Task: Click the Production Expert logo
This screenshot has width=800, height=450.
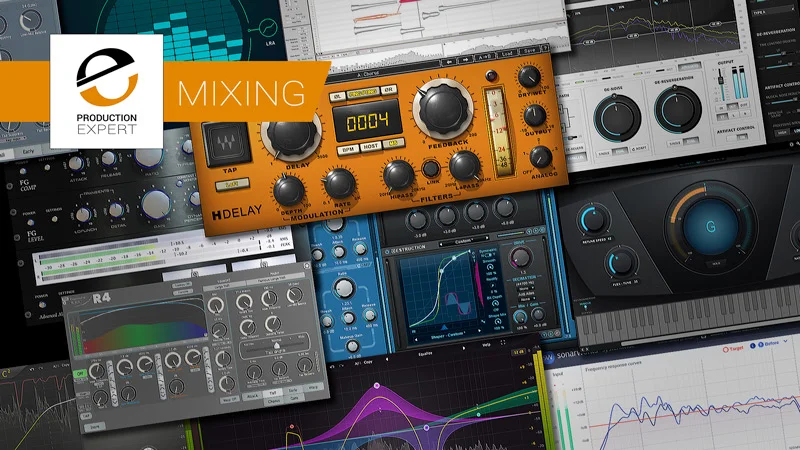Action: (107, 91)
